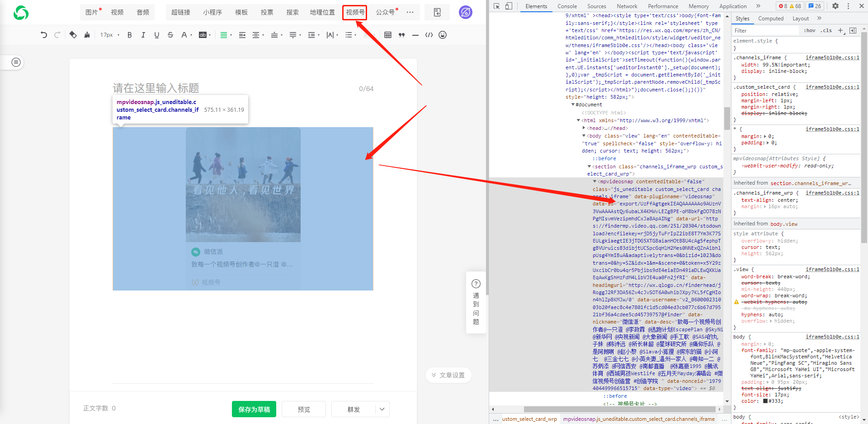Toggle :hov element state panel
The height and width of the screenshot is (424, 868).
click(810, 30)
